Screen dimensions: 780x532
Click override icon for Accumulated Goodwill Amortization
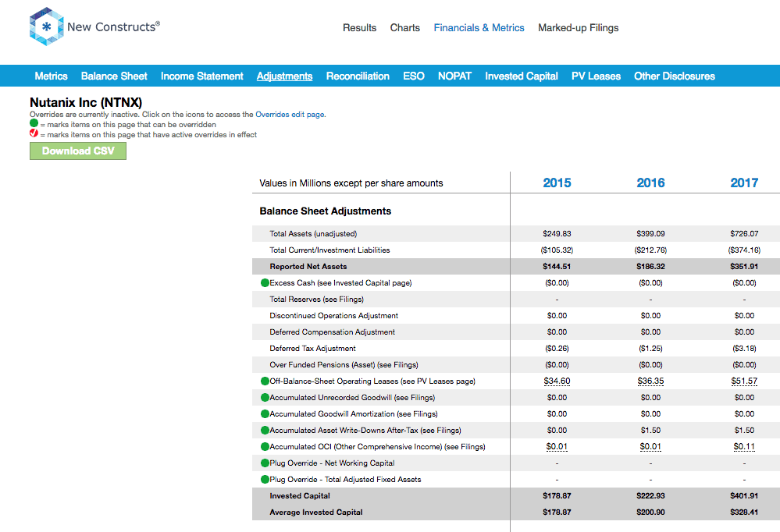coord(265,414)
